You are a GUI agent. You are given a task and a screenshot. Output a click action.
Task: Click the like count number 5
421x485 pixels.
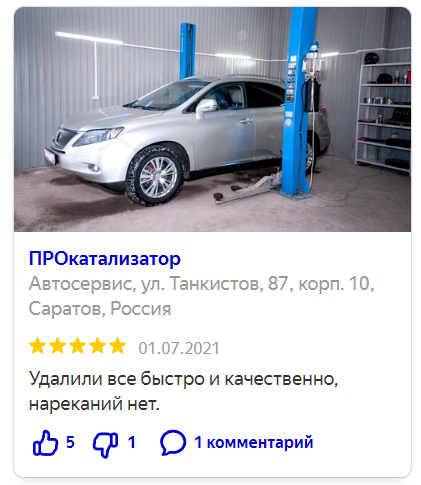coord(70,442)
